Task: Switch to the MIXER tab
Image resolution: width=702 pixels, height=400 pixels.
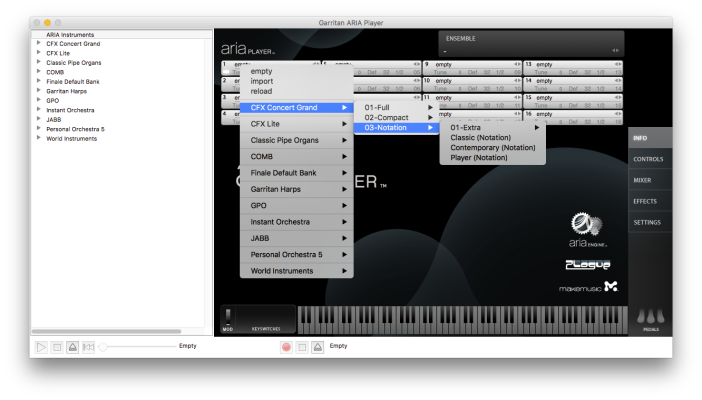Action: [x=650, y=180]
